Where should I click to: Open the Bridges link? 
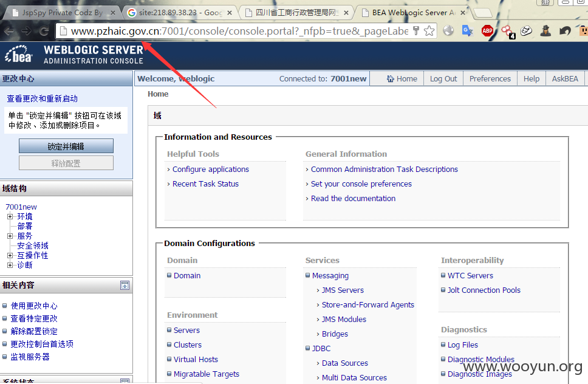pyautogui.click(x=335, y=334)
